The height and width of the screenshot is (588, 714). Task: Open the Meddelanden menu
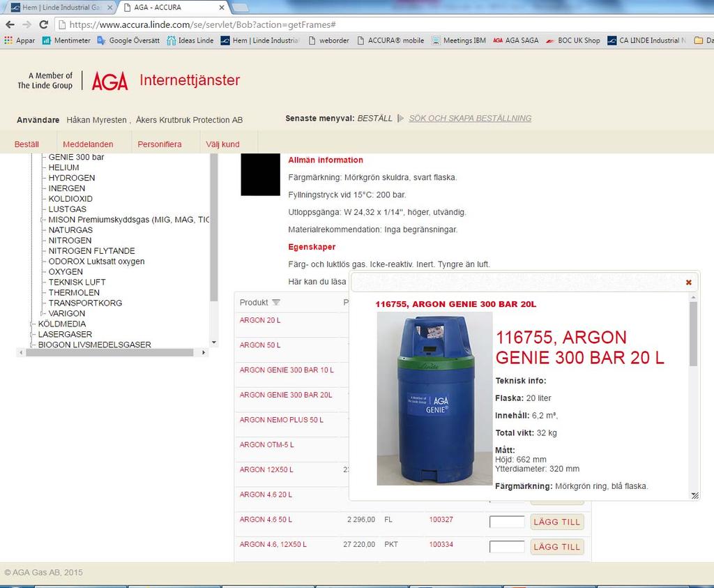pos(88,144)
